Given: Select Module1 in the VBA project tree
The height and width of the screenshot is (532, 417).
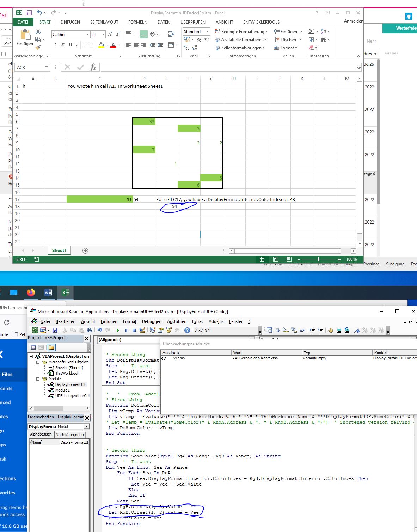Looking at the screenshot, I should tap(62, 390).
